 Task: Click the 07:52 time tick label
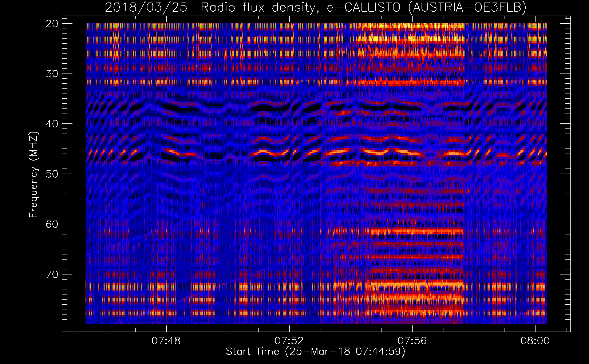tap(289, 341)
